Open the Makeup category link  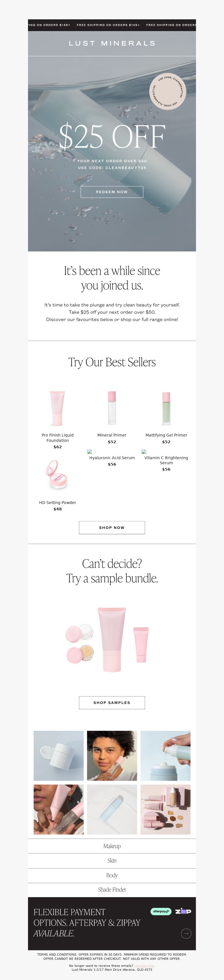(112, 846)
